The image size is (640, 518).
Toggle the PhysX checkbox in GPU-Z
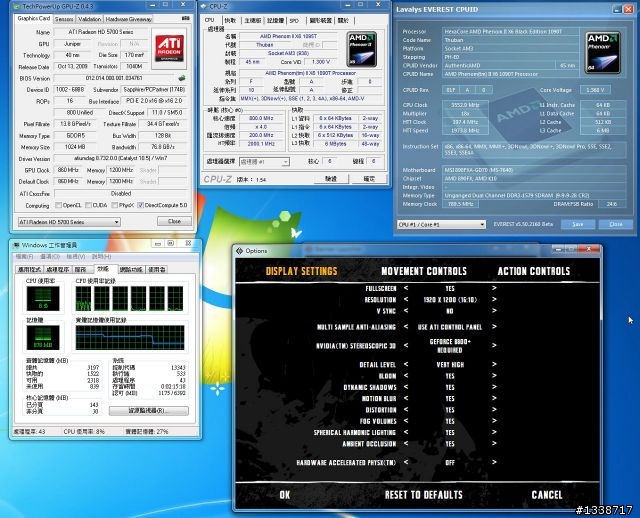pos(114,205)
